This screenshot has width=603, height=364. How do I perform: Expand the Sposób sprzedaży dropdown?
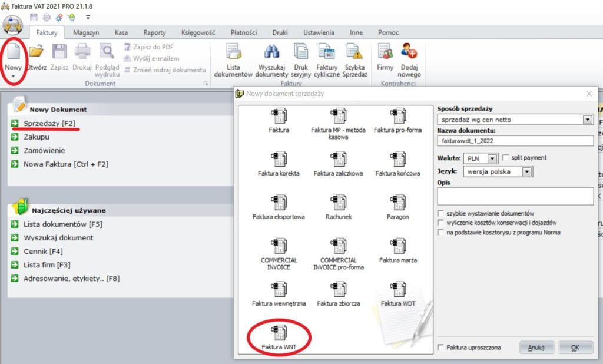(587, 120)
